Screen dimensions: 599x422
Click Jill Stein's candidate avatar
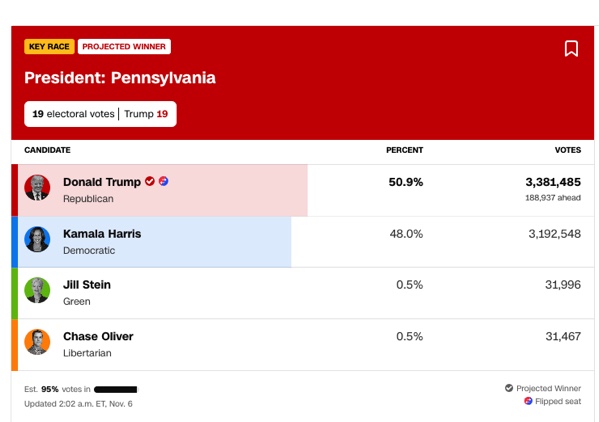coord(37,290)
